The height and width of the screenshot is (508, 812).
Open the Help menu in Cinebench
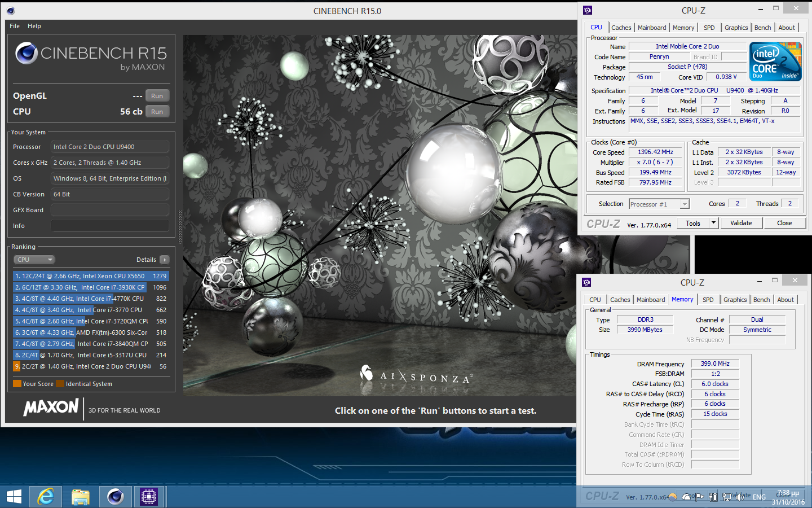coord(34,26)
